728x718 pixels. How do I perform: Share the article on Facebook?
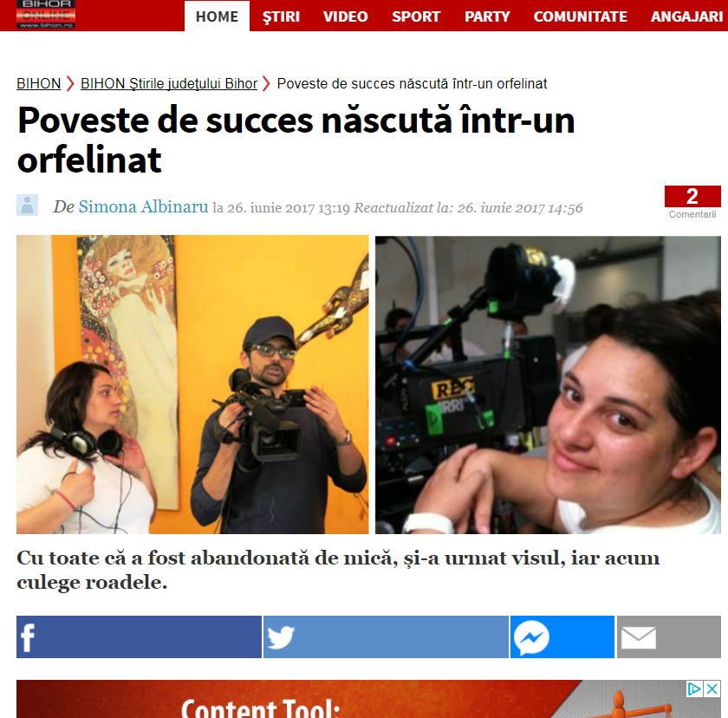coord(139,636)
